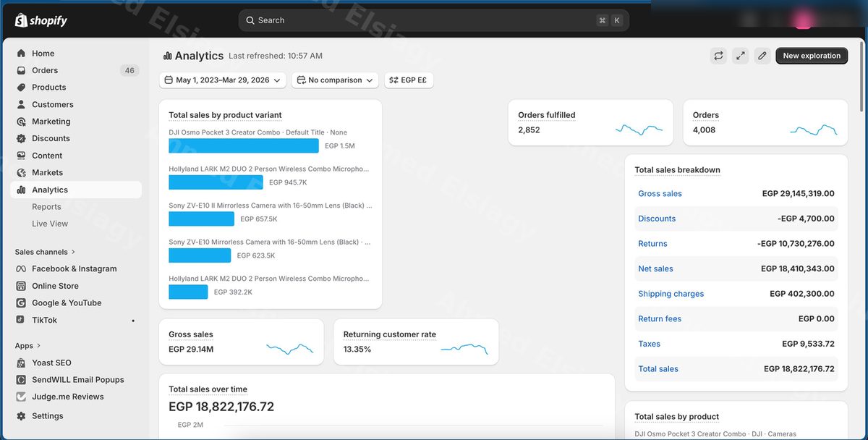Click the Customers person icon
Image resolution: width=868 pixels, height=440 pixels.
click(x=21, y=104)
